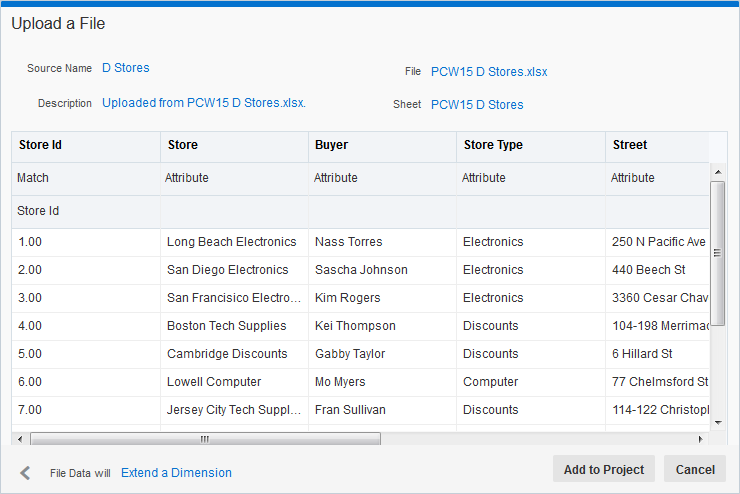Click the Store column header
The image size is (740, 494).
pyautogui.click(x=234, y=145)
